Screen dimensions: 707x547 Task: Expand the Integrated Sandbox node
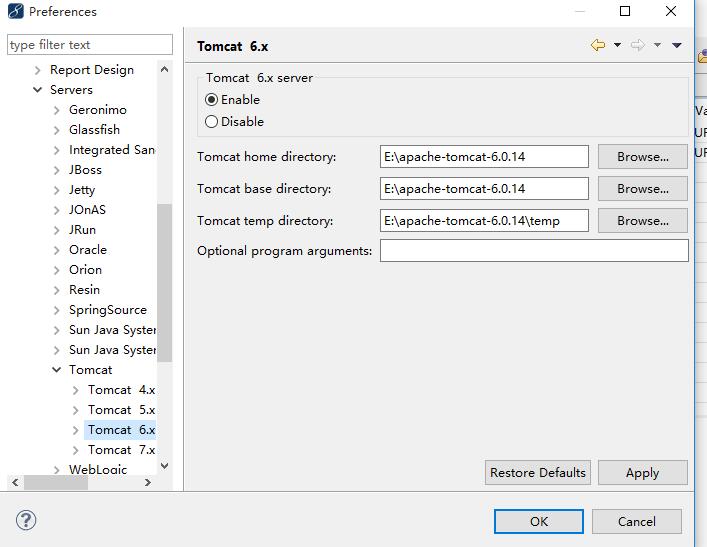tap(56, 150)
